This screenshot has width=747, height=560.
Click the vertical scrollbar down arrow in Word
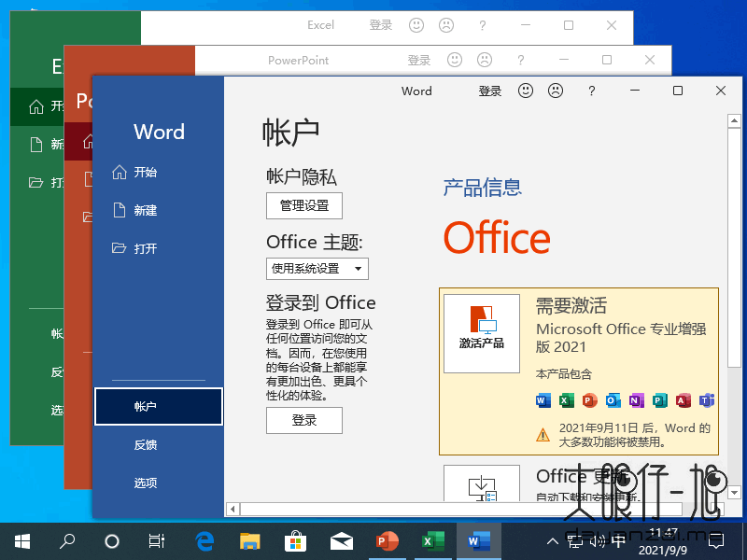point(734,493)
